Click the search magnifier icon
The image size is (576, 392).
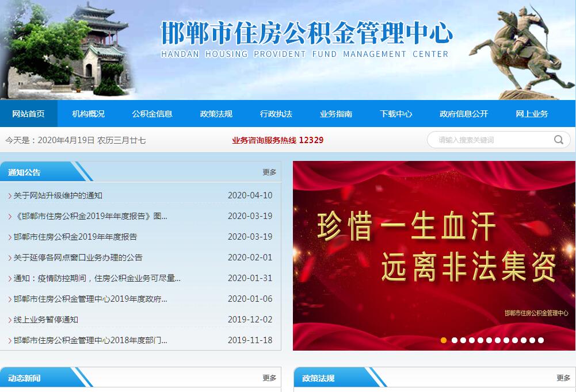point(558,140)
